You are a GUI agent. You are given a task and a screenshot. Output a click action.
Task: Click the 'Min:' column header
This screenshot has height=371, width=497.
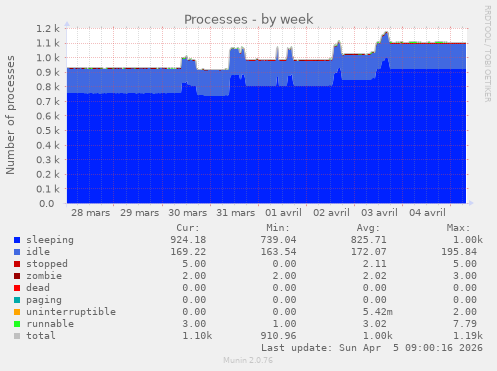tap(278, 228)
